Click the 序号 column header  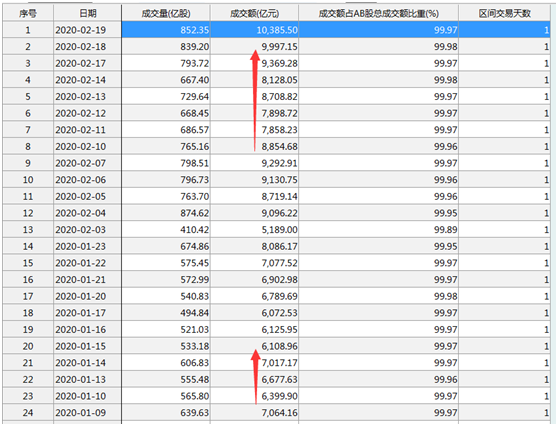[28, 14]
